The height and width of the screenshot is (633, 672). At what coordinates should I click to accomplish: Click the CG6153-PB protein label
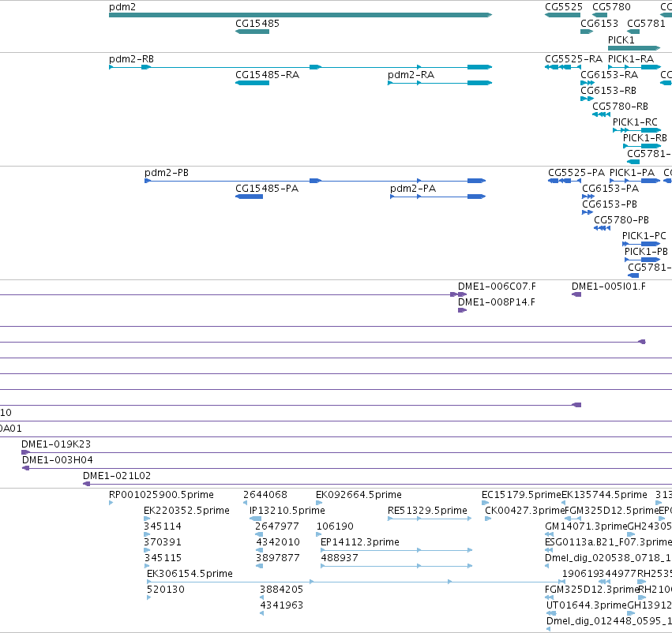610,204
